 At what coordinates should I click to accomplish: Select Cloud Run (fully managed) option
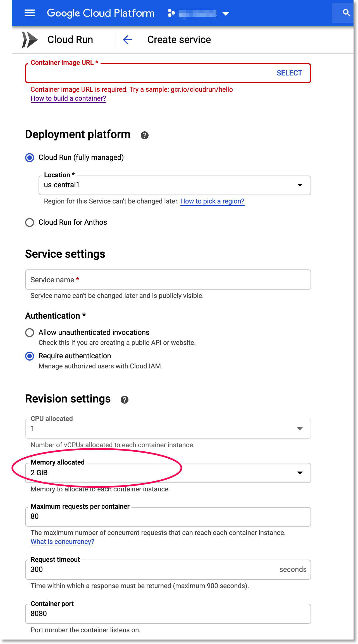click(30, 158)
